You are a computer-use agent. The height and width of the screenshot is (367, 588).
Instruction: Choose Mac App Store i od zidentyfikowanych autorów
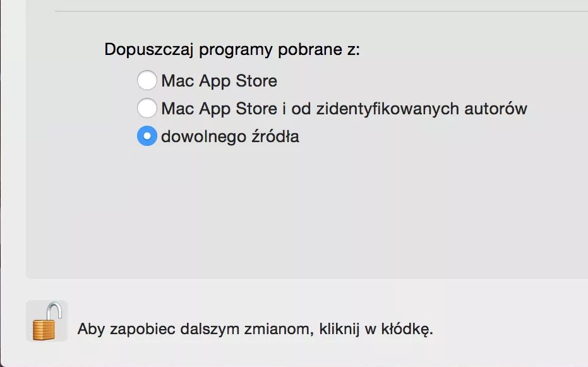(147, 108)
